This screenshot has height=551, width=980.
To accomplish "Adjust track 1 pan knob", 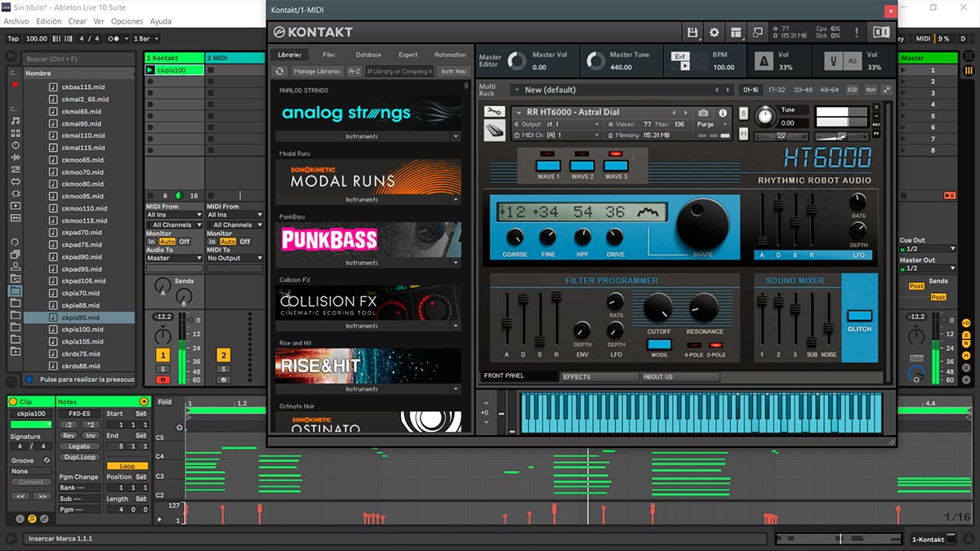I will click(x=163, y=335).
